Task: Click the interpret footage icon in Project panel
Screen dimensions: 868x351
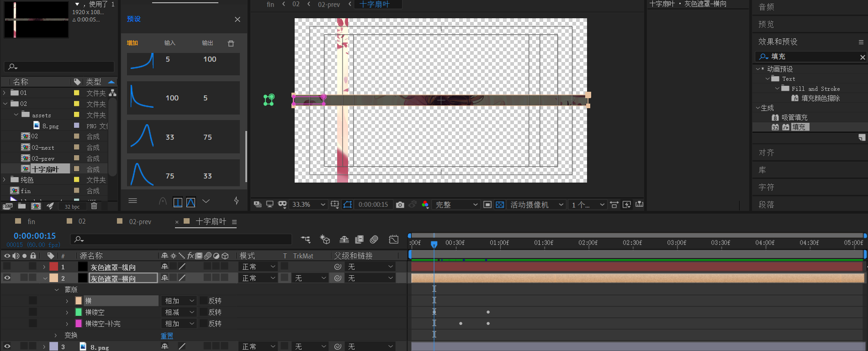Action: (7, 206)
